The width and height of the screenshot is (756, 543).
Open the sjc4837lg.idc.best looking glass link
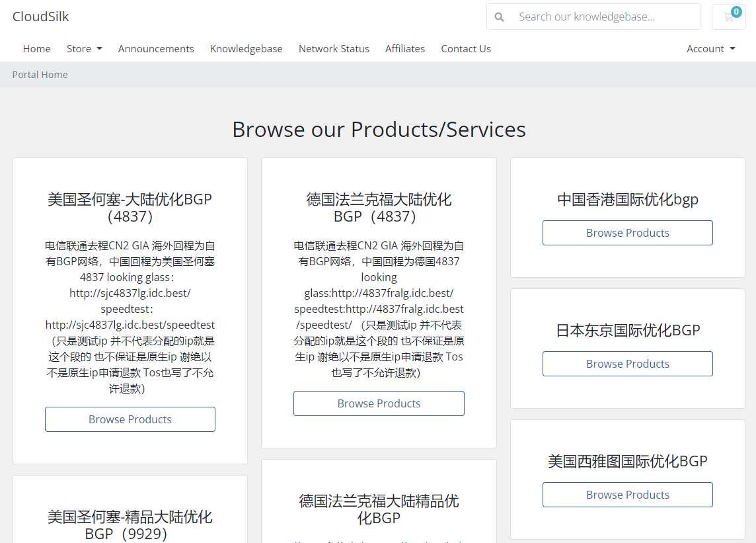(x=130, y=293)
